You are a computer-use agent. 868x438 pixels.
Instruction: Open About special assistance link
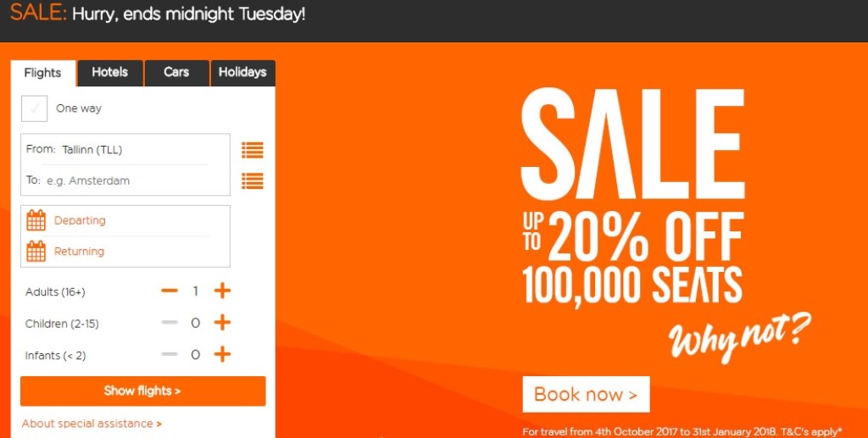(92, 424)
